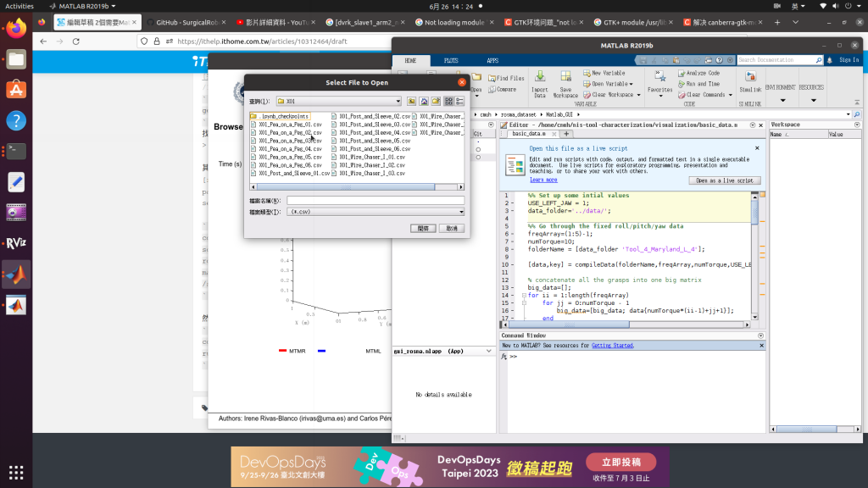The height and width of the screenshot is (488, 868).
Task: Switch file dialog to details view
Action: pos(460,102)
